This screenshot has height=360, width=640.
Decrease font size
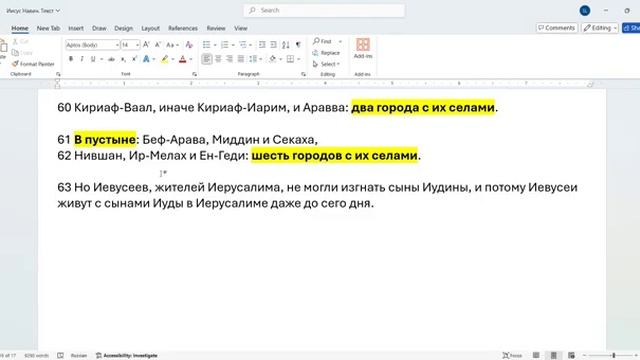(x=158, y=44)
